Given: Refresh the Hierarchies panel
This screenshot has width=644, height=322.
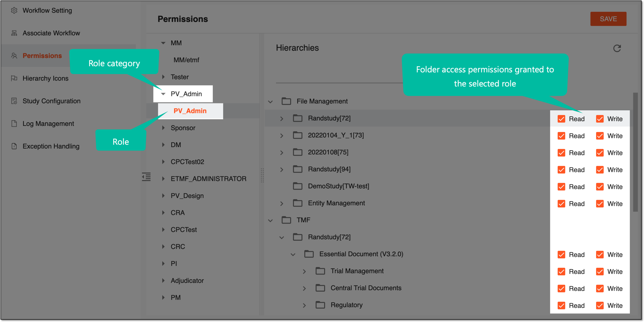Looking at the screenshot, I should 617,48.
